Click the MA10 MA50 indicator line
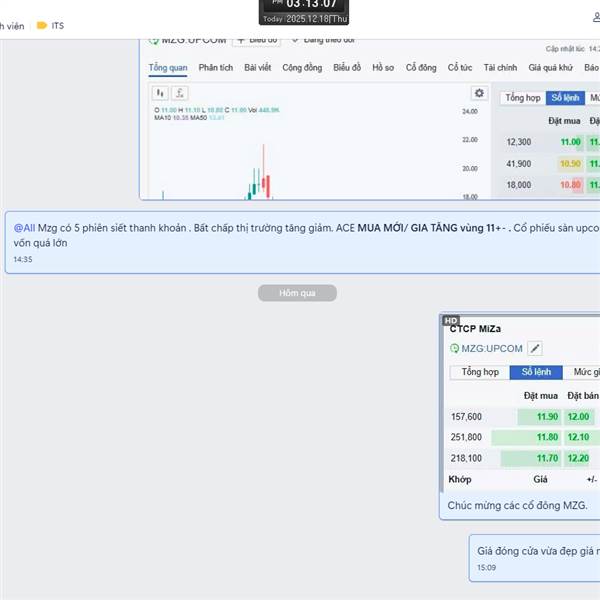This screenshot has width=600, height=600. pyautogui.click(x=189, y=117)
